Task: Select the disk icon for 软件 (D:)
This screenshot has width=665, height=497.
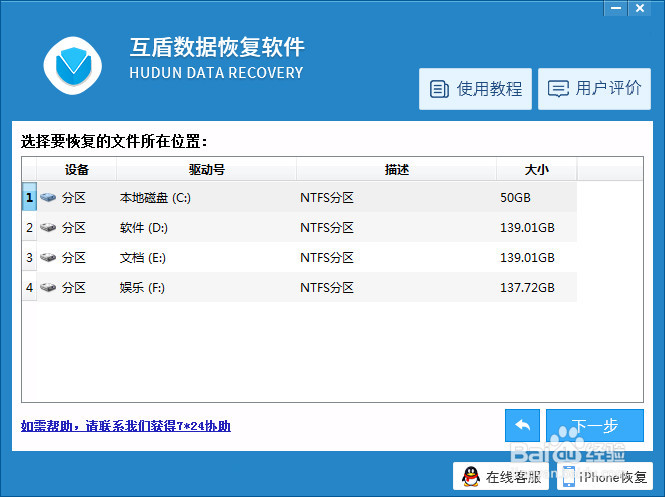Action: tap(48, 227)
